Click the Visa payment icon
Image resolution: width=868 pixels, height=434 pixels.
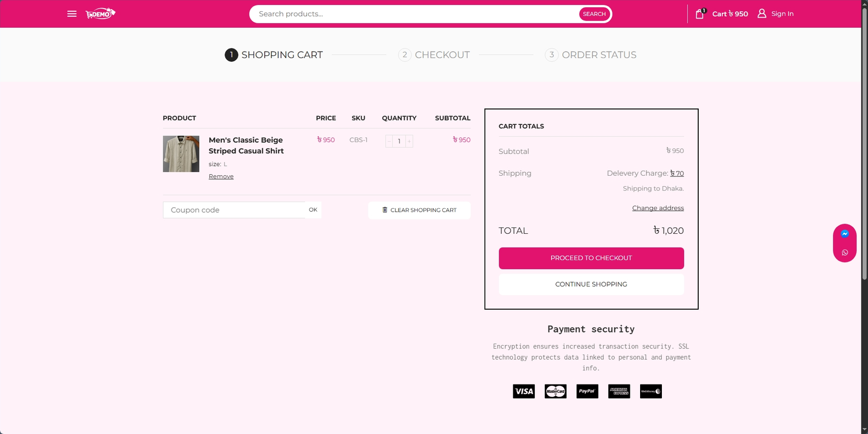click(524, 391)
